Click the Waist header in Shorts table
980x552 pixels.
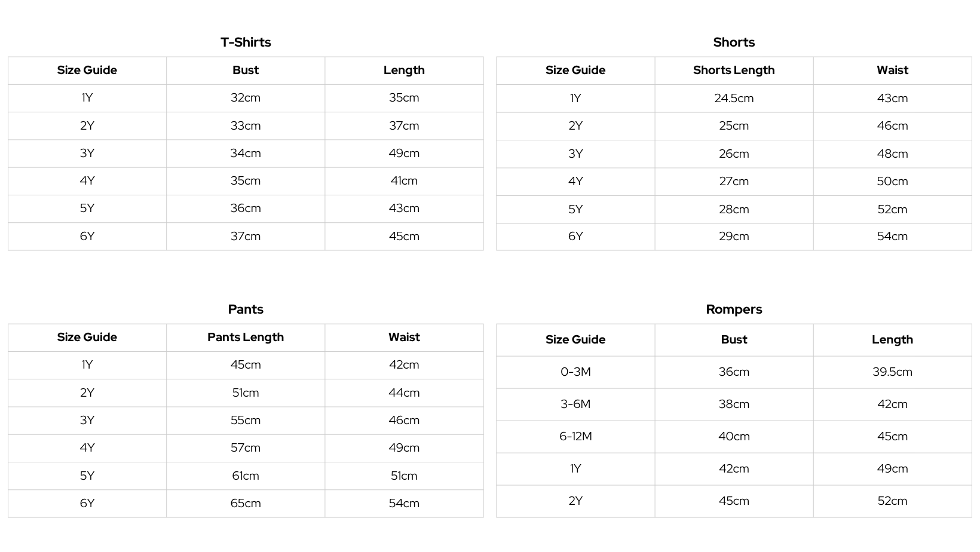[892, 70]
